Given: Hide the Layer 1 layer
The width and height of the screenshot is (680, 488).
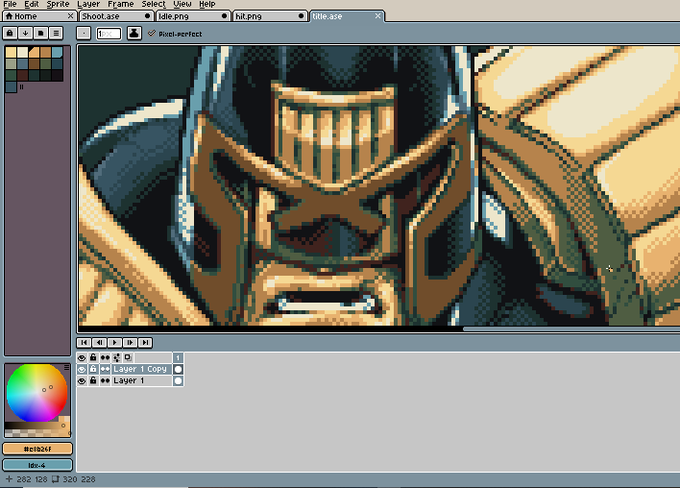Looking at the screenshot, I should point(82,381).
